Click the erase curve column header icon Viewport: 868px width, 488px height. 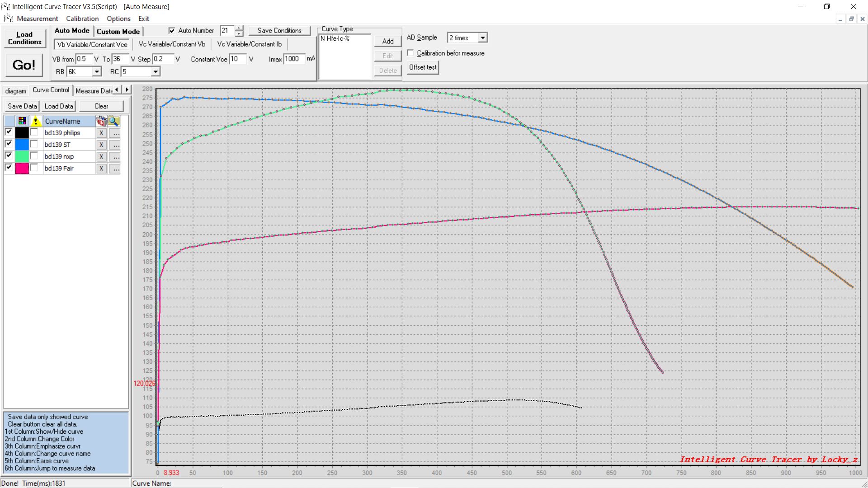(101, 121)
